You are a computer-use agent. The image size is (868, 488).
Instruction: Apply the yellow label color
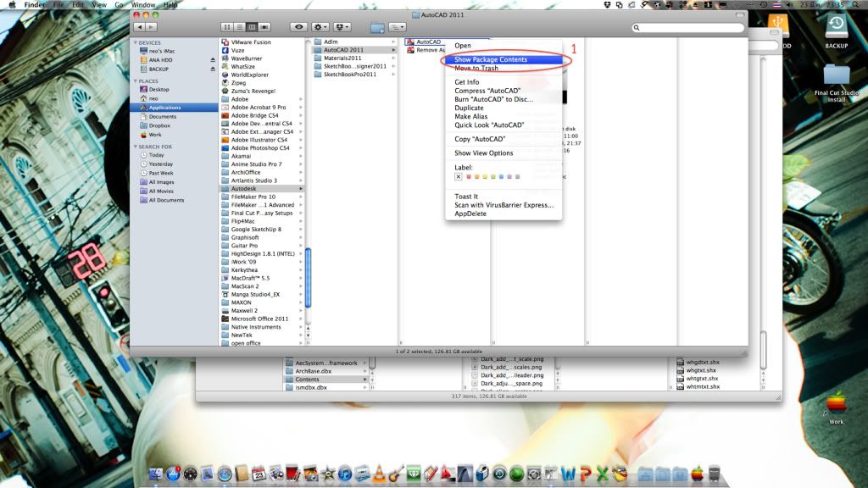coord(485,176)
